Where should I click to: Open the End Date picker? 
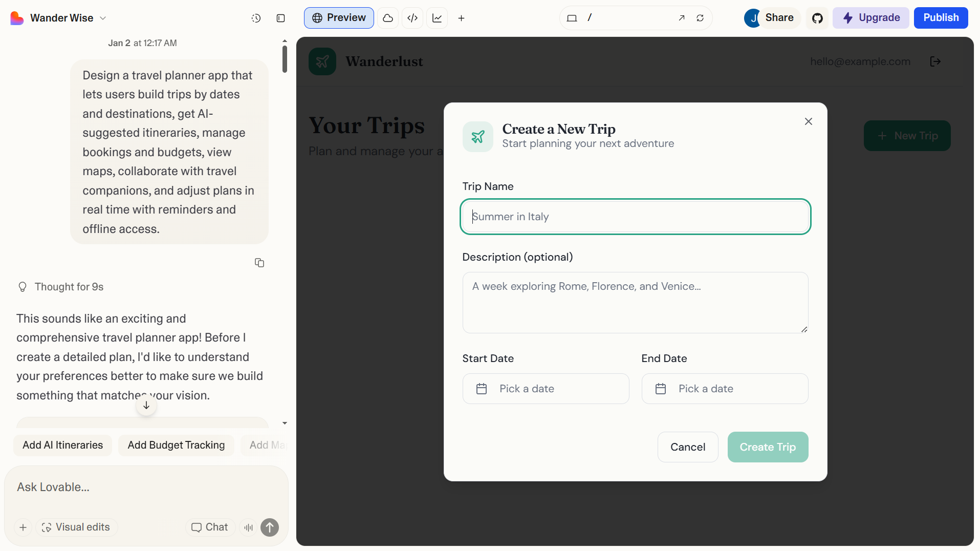[725, 389]
